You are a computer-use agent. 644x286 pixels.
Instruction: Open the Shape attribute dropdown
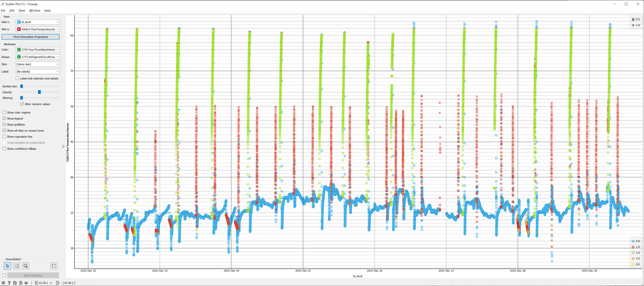[37, 57]
